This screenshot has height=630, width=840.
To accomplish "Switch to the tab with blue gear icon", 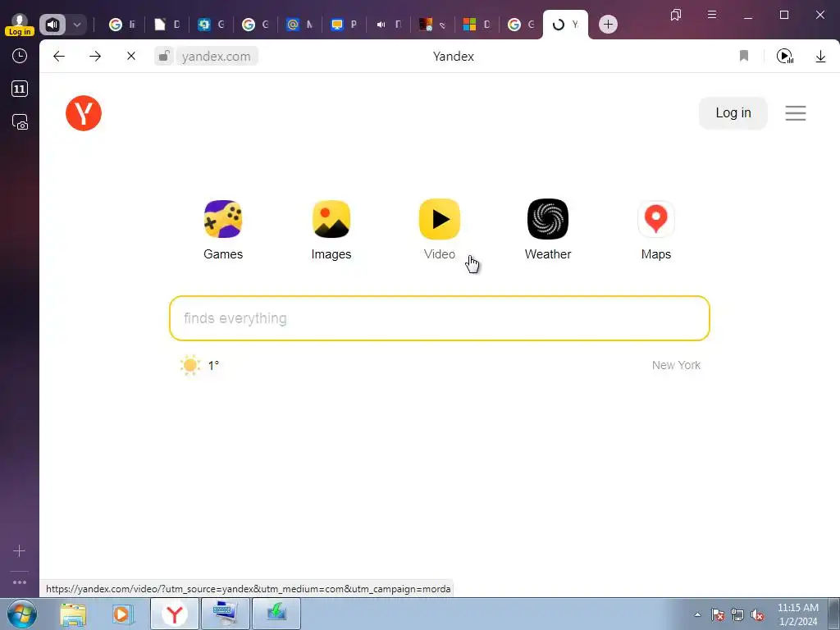I will coord(211,25).
